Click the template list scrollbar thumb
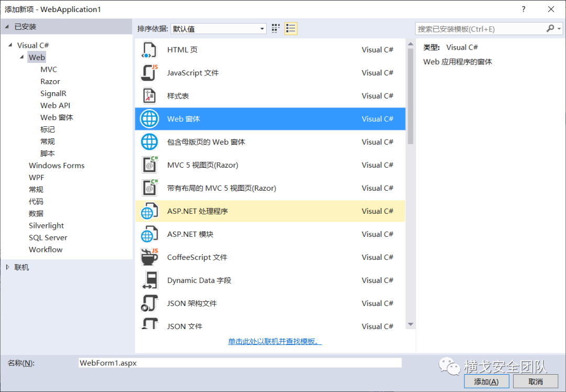 [x=410, y=96]
